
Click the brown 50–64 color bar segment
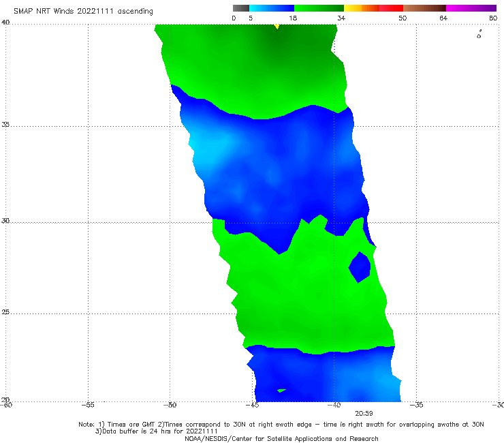pyautogui.click(x=424, y=8)
